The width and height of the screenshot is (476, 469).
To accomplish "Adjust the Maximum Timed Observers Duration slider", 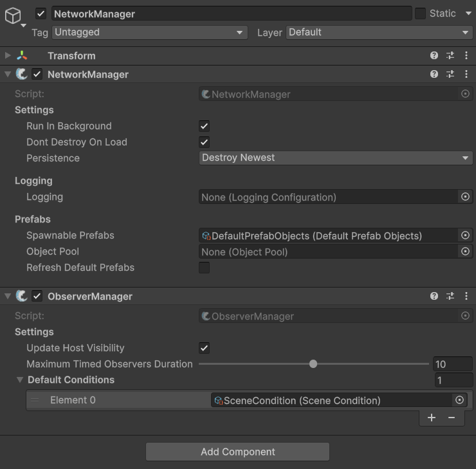I will (313, 364).
